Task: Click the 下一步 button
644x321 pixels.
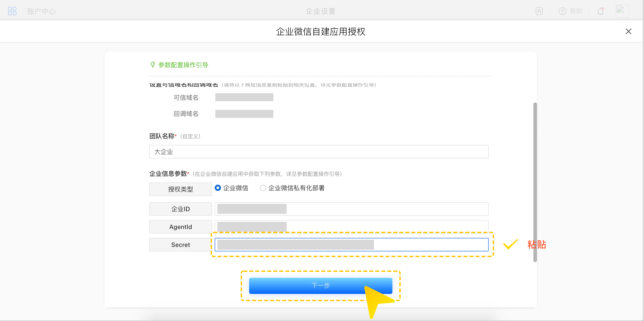Action: (320, 286)
